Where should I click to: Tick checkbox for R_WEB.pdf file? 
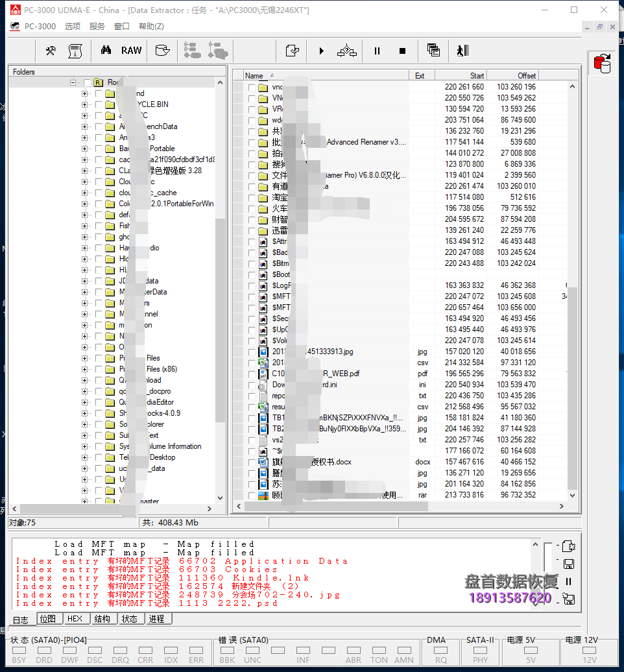(252, 374)
